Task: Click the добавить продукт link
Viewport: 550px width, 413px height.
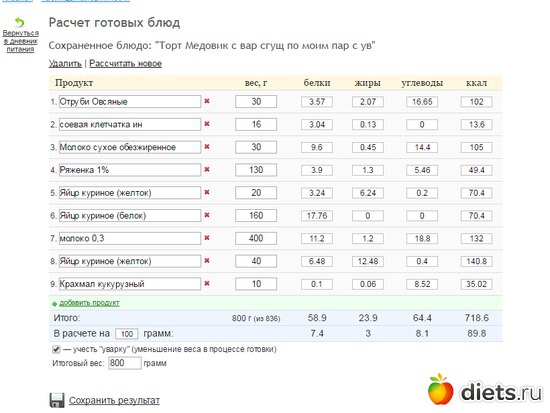Action: pos(89,302)
